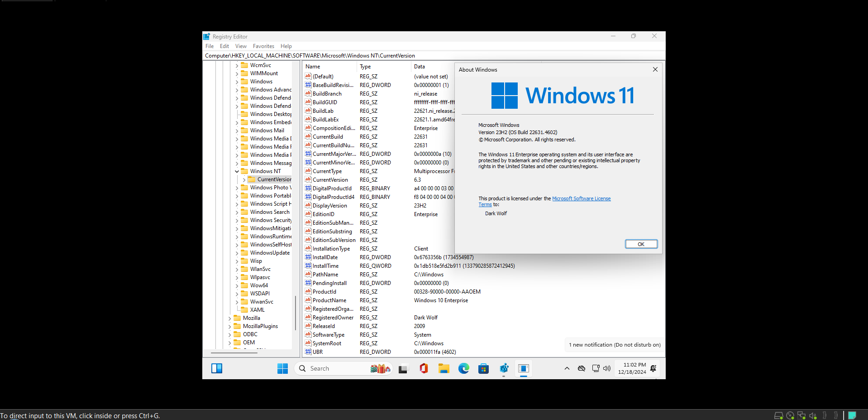Click the Registry Editor title bar icon
This screenshot has width=868, height=420.
point(206,36)
